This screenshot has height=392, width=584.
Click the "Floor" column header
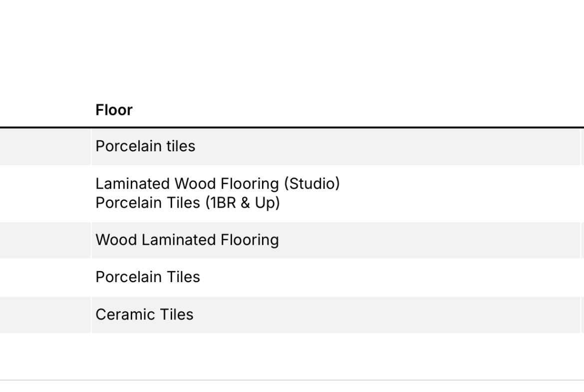click(x=114, y=110)
